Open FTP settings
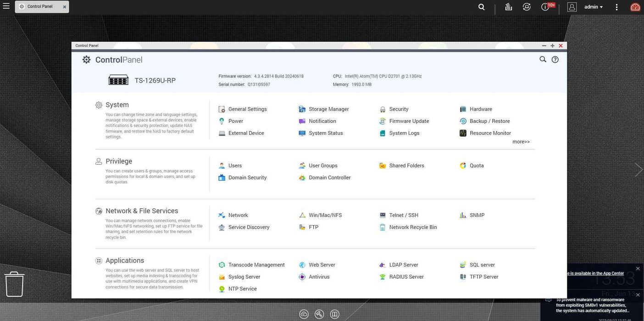 309,227
